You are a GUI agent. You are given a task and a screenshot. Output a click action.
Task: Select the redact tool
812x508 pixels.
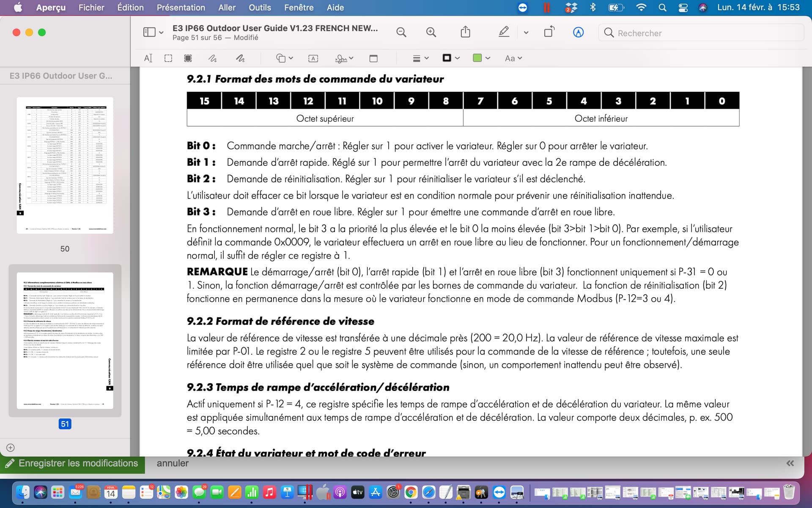(188, 58)
